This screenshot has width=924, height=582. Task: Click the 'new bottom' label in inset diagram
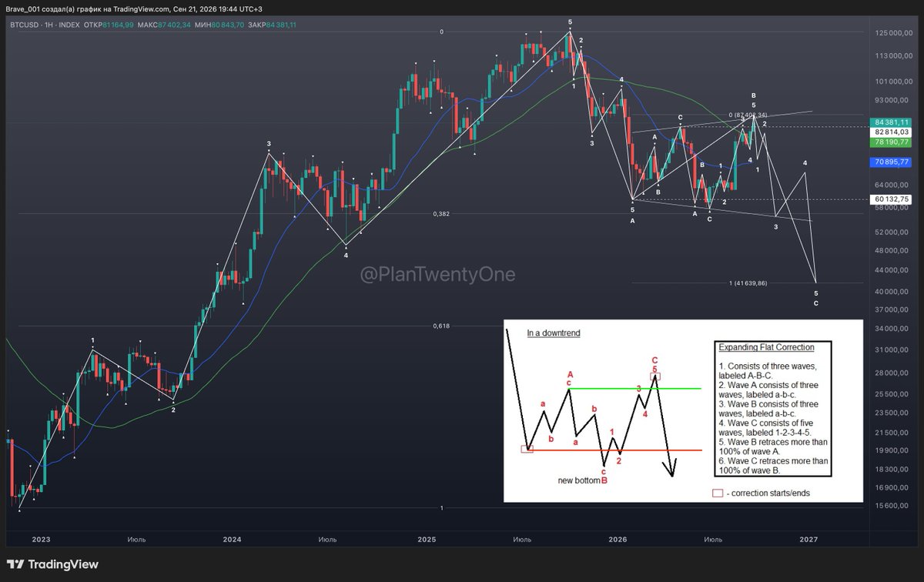tap(579, 480)
